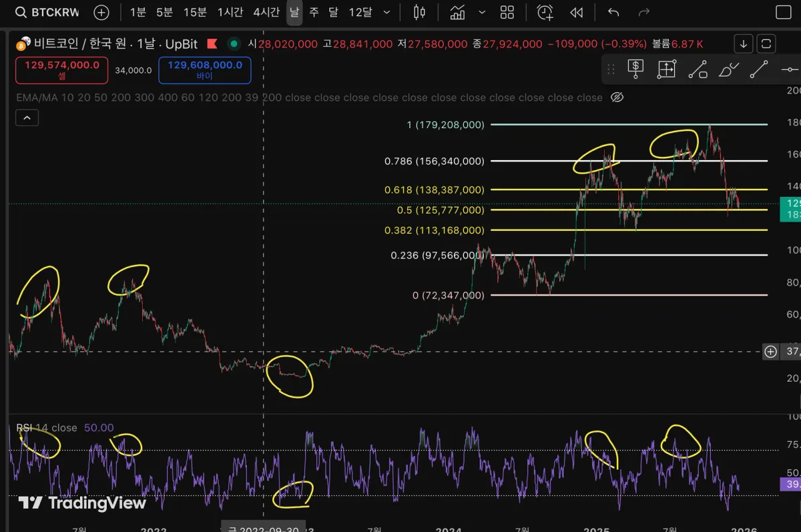
Task: Click the blue buy price button
Action: [x=205, y=70]
